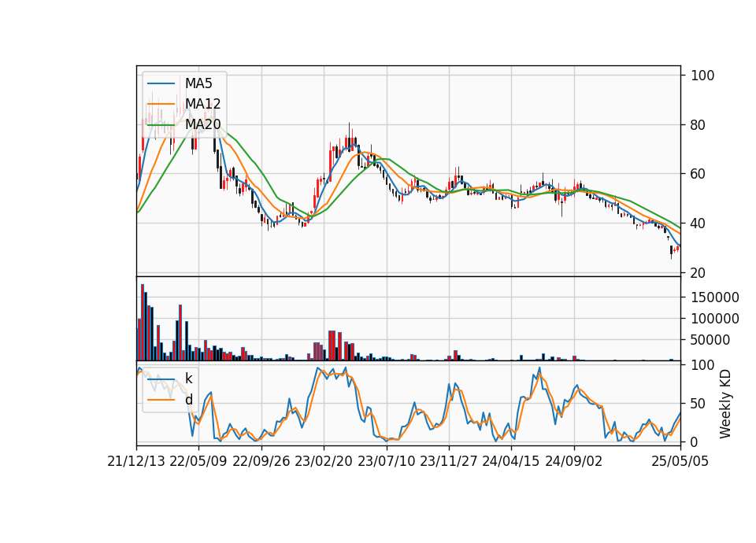Click the price axis value 80
Viewport: 756px width, 543px height.
(x=699, y=125)
